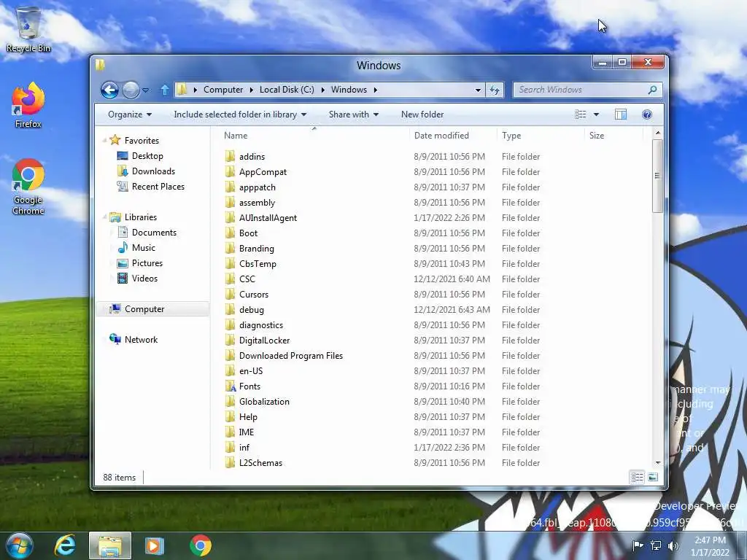Select the Google Chrome desktop shortcut
747x560 pixels.
(28, 187)
